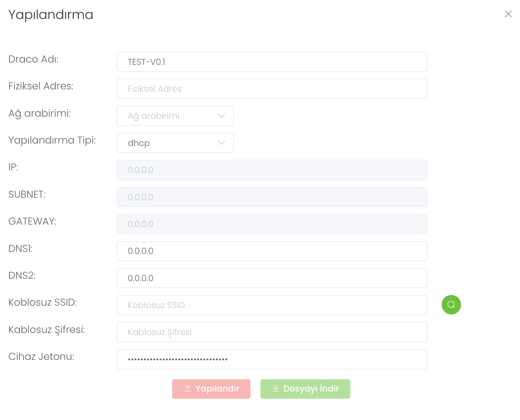Image resolution: width=520 pixels, height=420 pixels.
Task: Close the Yapılandırma dialog
Action: [508, 14]
